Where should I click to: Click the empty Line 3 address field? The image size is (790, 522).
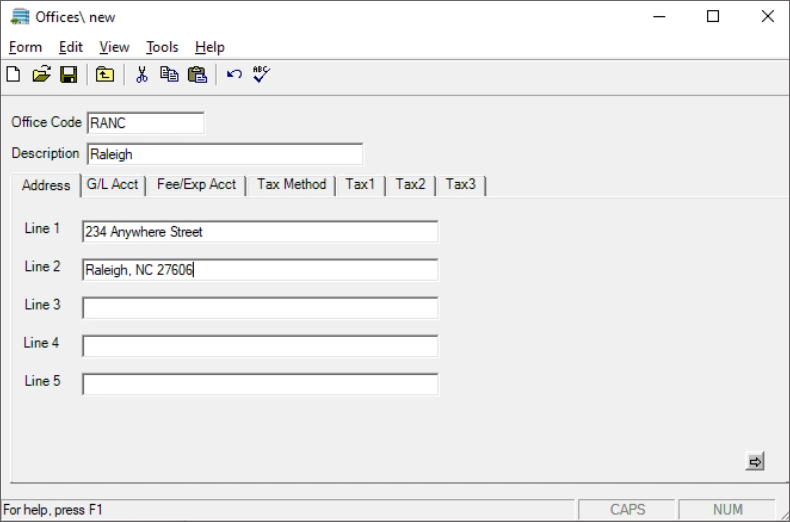(260, 308)
